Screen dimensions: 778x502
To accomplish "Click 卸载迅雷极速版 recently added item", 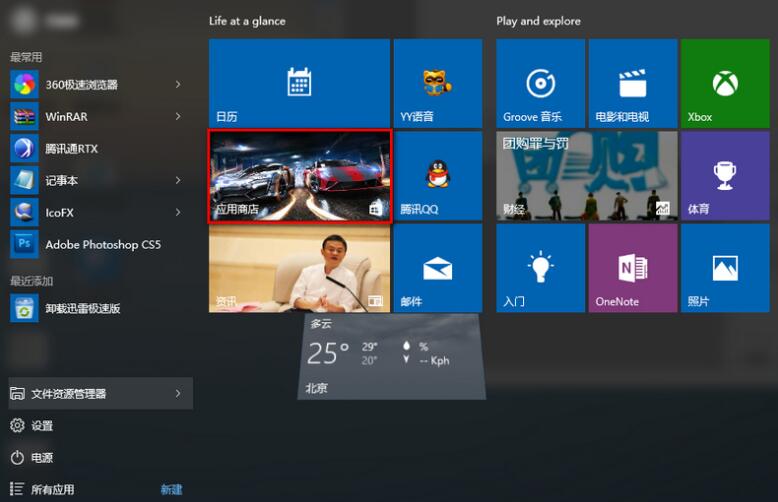I will point(97,309).
